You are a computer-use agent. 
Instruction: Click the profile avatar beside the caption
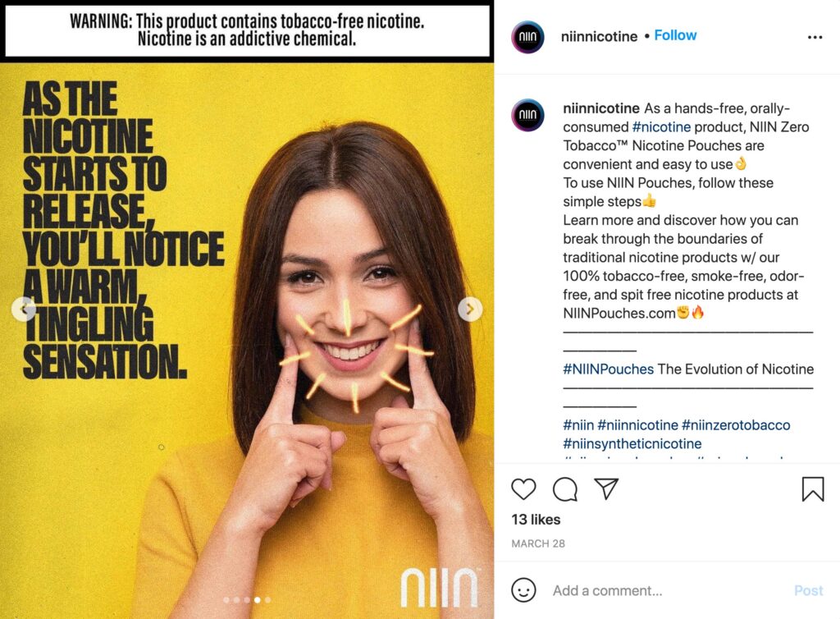click(527, 115)
